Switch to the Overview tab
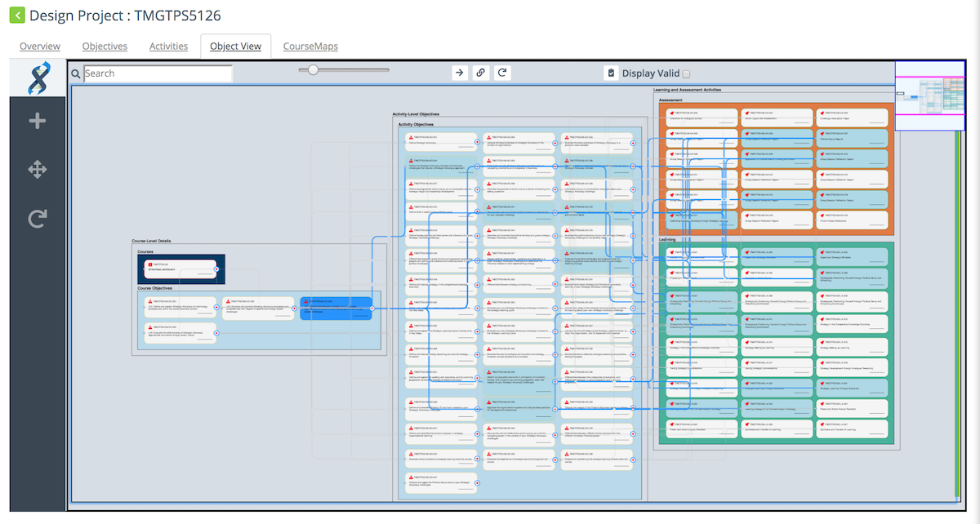This screenshot has height=524, width=980. (40, 47)
